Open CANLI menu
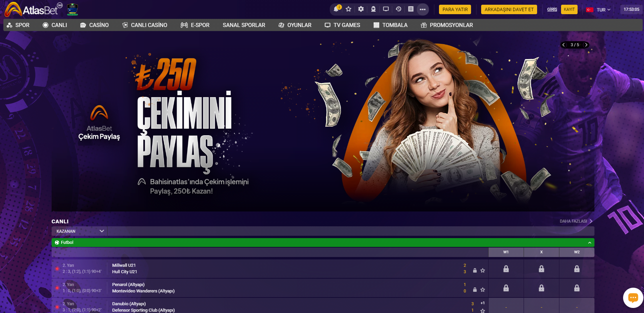Screen dimensions: 644x313 point(55,25)
